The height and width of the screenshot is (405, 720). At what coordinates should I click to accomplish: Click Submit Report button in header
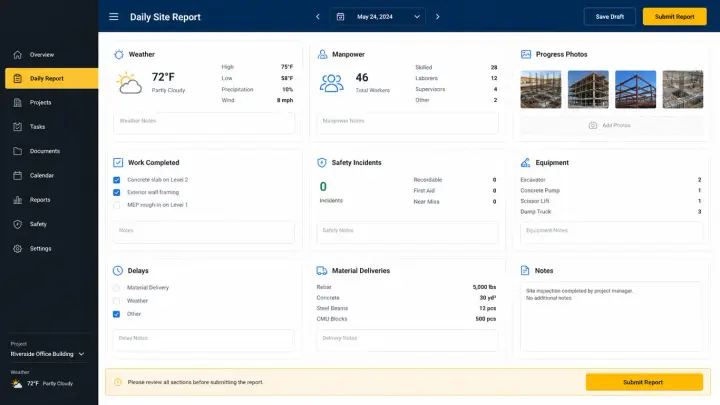tap(675, 17)
